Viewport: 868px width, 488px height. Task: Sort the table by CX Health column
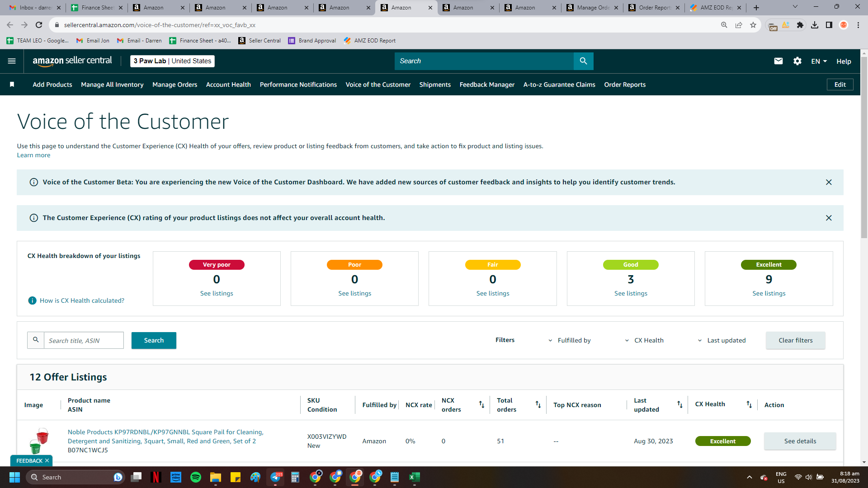[x=749, y=404]
